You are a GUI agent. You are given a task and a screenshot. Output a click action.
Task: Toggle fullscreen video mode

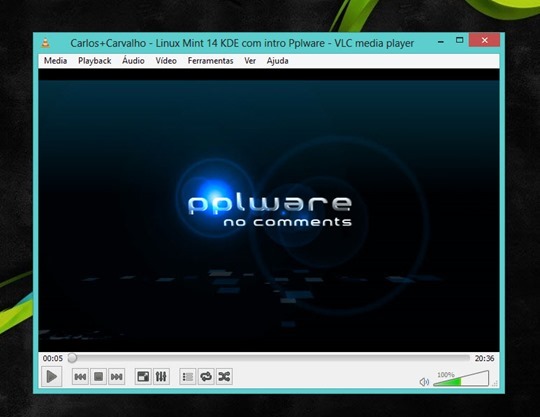coord(143,377)
